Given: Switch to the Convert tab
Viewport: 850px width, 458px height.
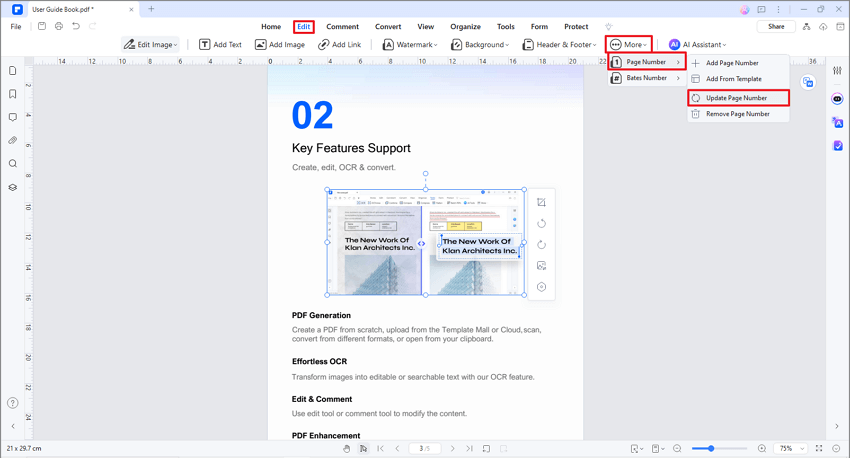Looking at the screenshot, I should point(388,27).
